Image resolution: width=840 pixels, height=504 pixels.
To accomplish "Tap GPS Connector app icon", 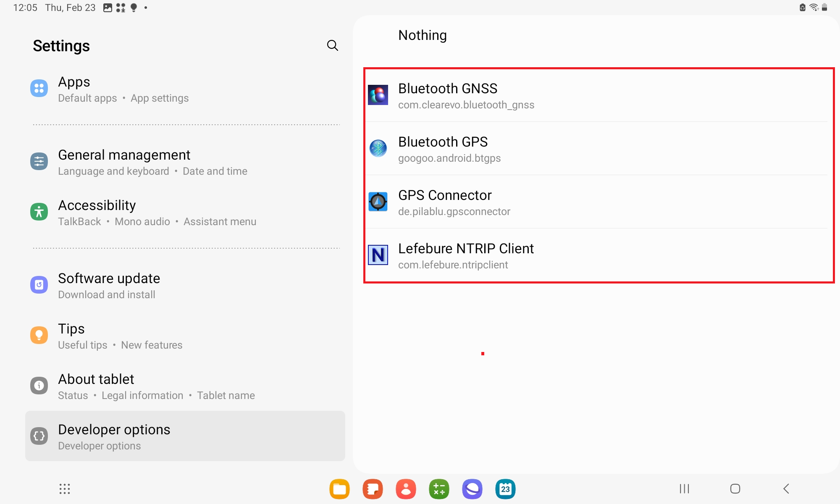I will [x=378, y=202].
